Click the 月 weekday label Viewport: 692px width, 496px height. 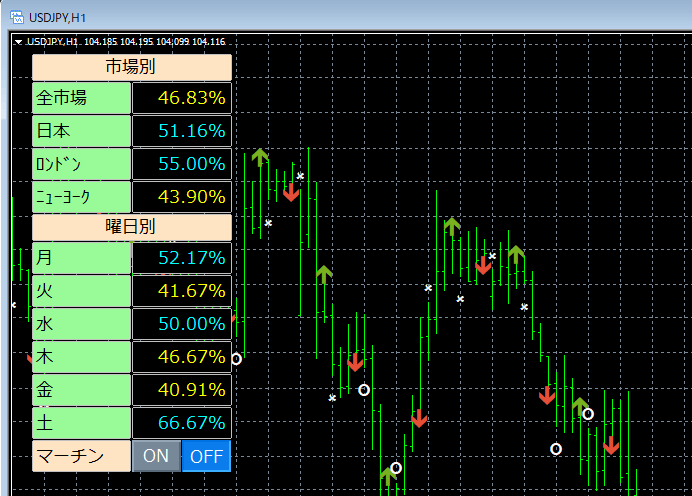tap(81, 258)
